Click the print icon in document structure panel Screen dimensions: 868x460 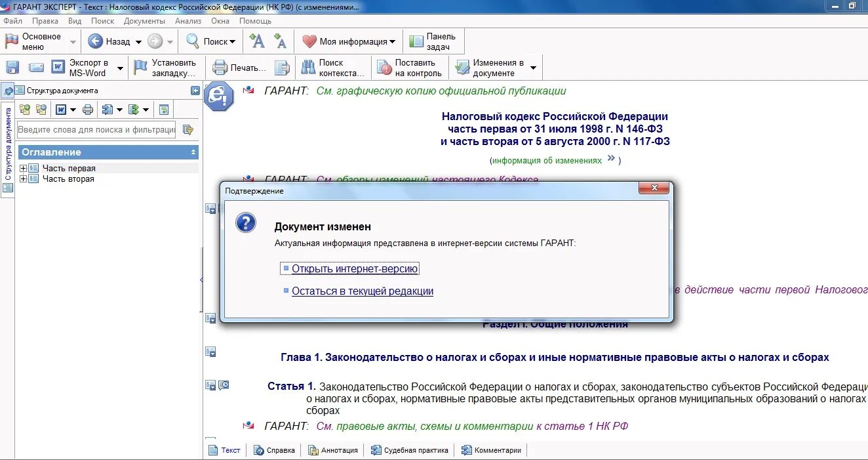[87, 110]
